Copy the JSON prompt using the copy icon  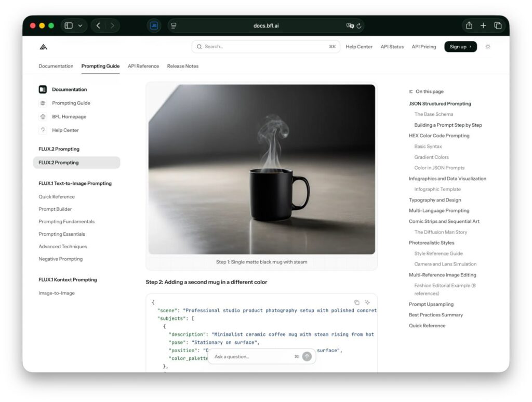click(357, 302)
